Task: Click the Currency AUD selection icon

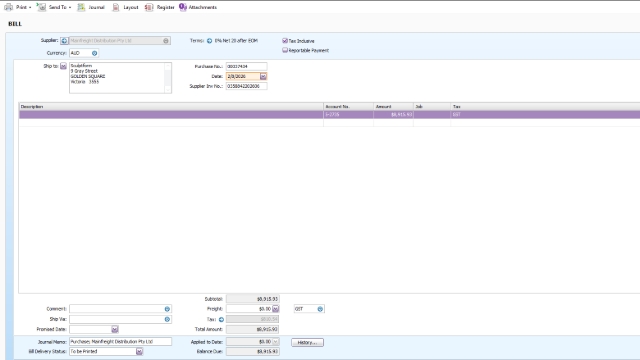Action: 94,53
